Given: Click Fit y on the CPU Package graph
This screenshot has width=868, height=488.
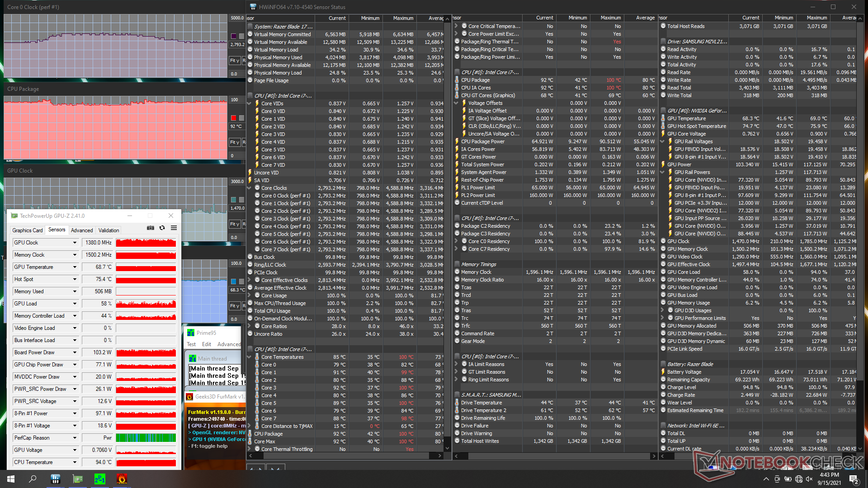Looking at the screenshot, I should pyautogui.click(x=235, y=142).
